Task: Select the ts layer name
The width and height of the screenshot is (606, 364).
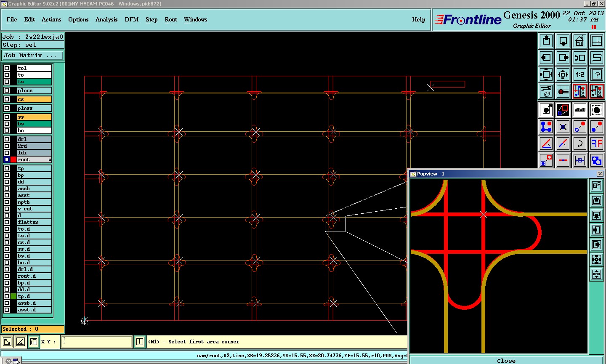Action: [34, 82]
